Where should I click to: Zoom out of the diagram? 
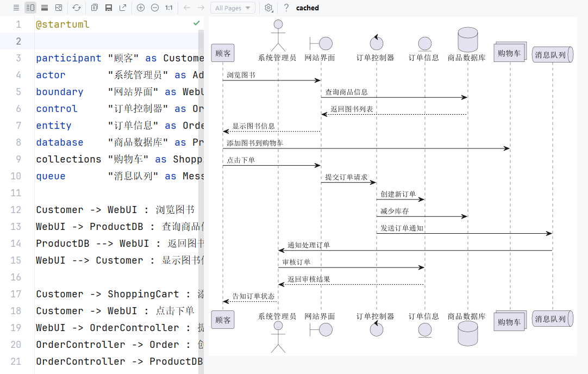point(155,8)
